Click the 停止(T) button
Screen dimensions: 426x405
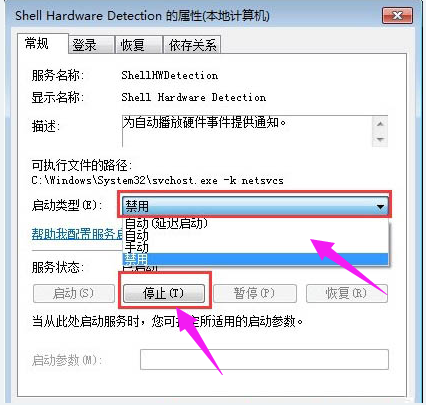pyautogui.click(x=164, y=293)
